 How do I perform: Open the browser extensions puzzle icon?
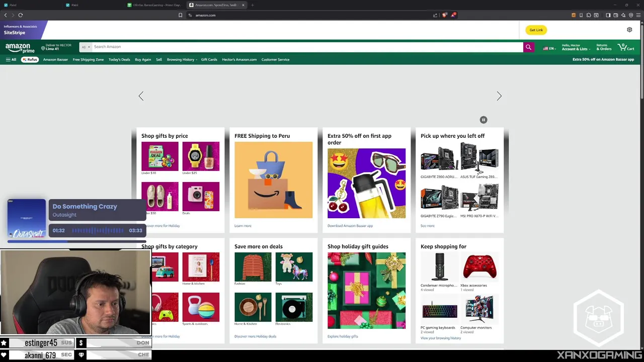click(x=589, y=15)
